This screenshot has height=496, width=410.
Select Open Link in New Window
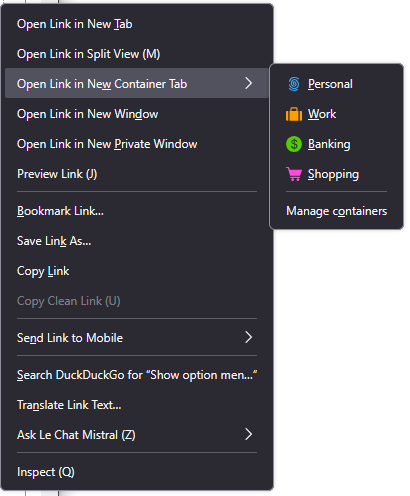(x=137, y=114)
